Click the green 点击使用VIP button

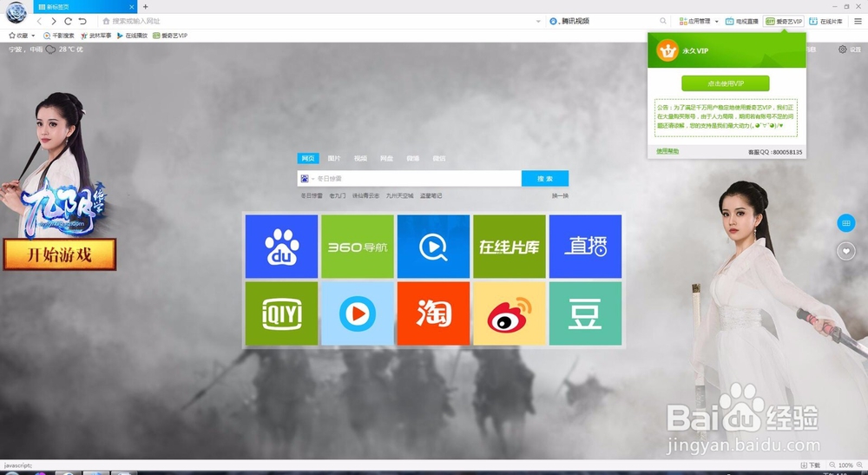click(x=725, y=83)
